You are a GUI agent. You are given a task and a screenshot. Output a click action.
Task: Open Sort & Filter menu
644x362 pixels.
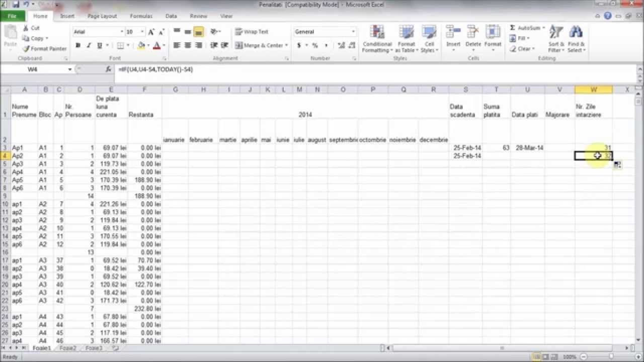click(x=556, y=39)
